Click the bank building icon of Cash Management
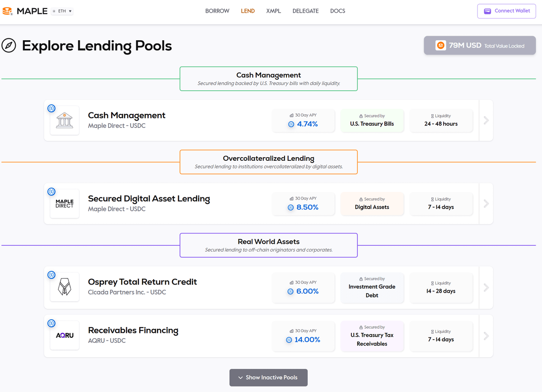Viewport: 542px width, 392px height. [65, 121]
